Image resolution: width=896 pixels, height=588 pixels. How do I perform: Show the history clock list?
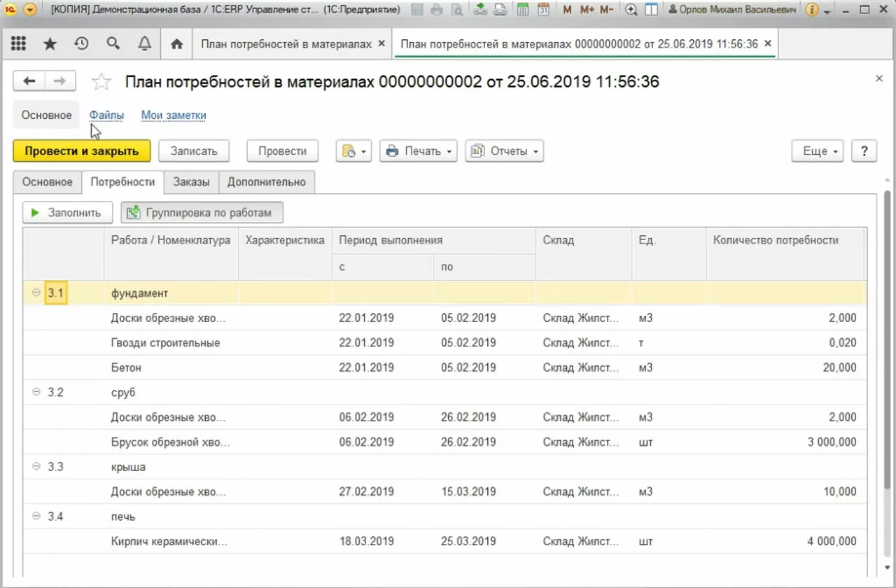coord(82,44)
